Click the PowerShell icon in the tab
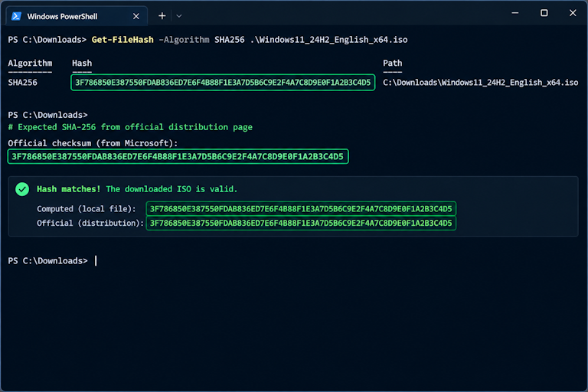This screenshot has height=392, width=588. pos(16,17)
